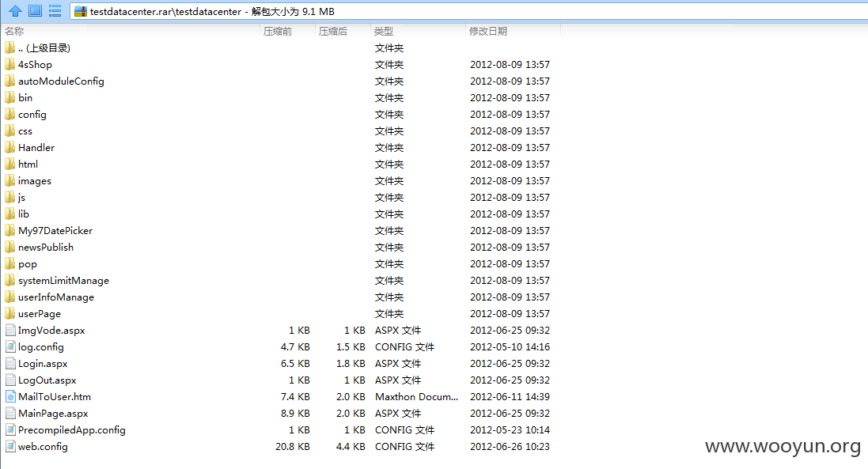Select the 上级目录 parent folder icon
This screenshot has width=868, height=469.
point(10,47)
